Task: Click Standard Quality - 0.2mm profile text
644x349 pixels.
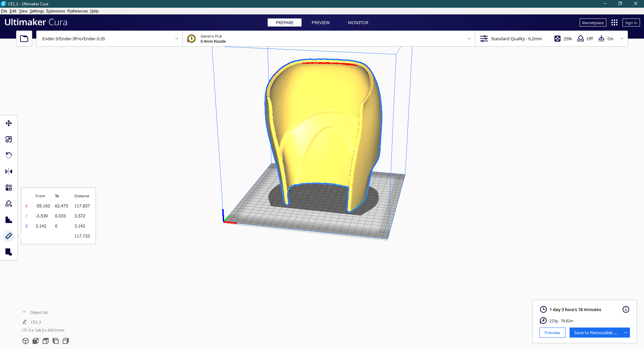Action: click(517, 39)
